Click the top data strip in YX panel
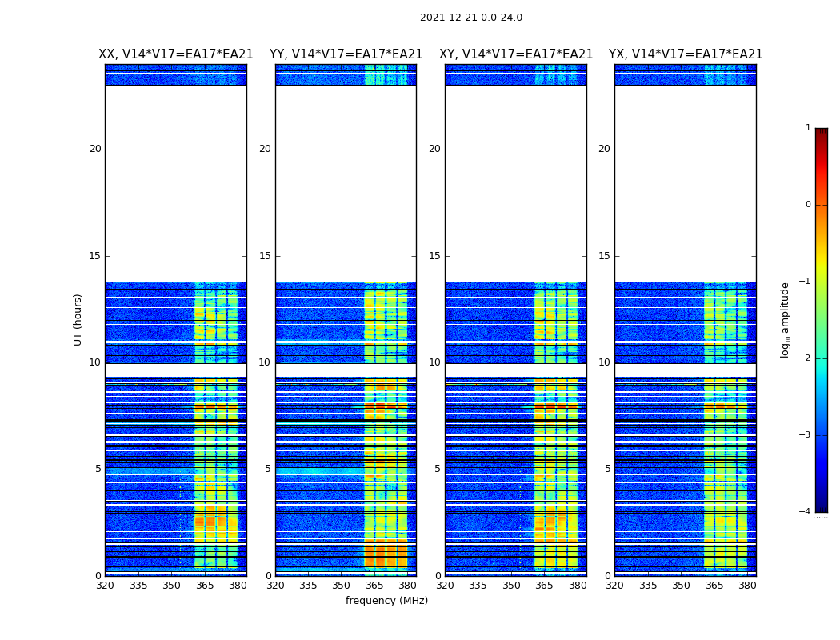The height and width of the screenshot is (640, 840). pos(685,75)
